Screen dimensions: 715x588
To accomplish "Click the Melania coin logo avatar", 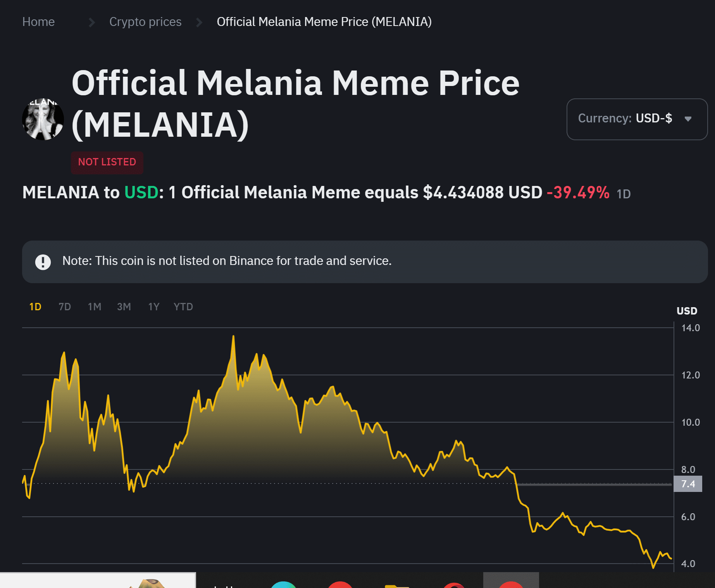I will (x=43, y=119).
